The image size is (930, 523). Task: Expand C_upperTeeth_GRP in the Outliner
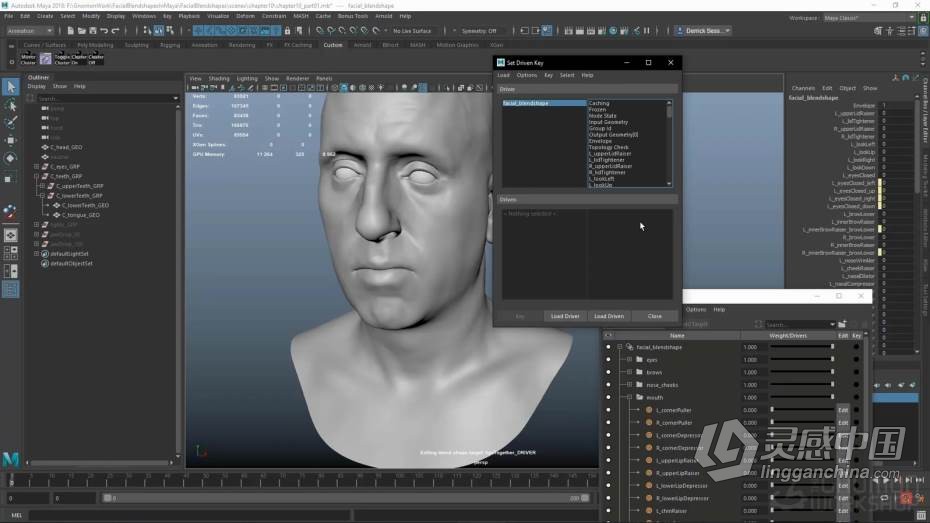43,186
